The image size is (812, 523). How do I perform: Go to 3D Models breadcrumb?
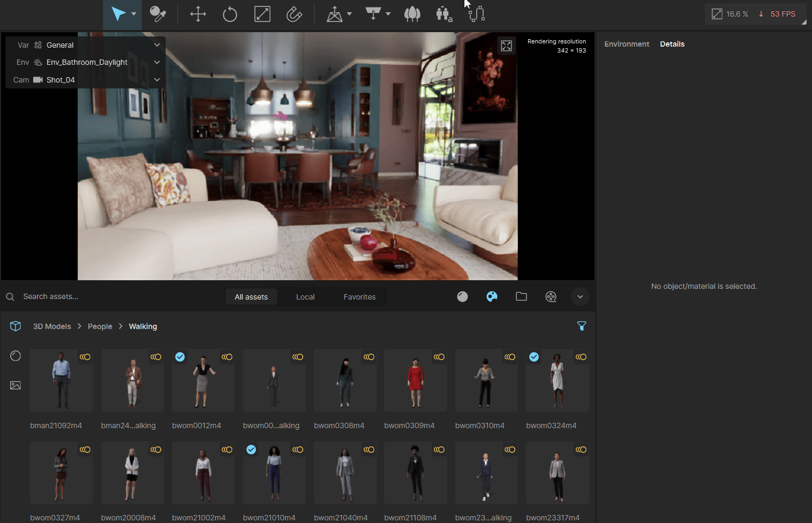(52, 326)
